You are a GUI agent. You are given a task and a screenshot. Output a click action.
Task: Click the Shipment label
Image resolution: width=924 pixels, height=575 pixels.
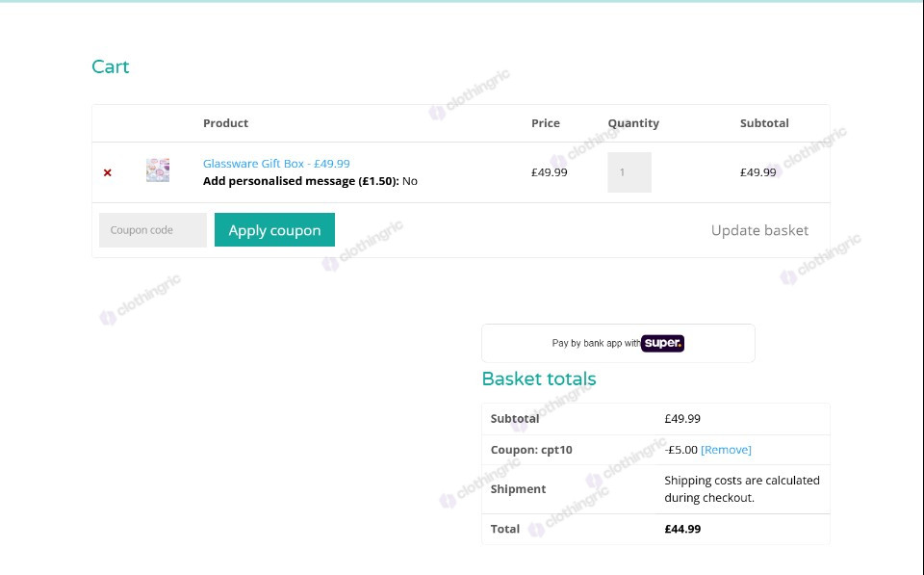point(518,489)
